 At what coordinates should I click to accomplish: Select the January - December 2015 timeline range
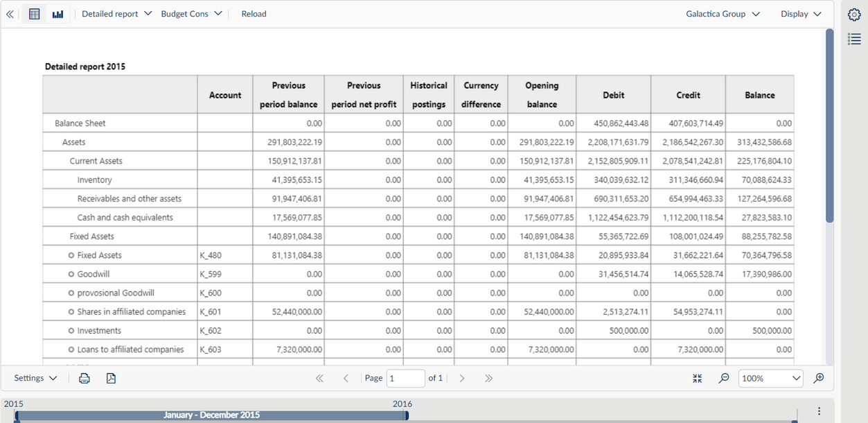tap(211, 415)
